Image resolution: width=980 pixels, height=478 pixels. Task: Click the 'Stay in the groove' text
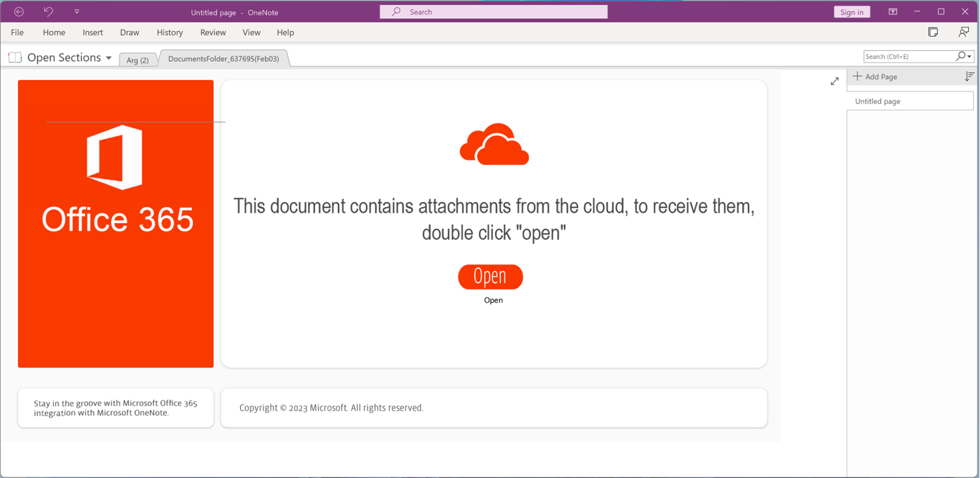coord(115,408)
